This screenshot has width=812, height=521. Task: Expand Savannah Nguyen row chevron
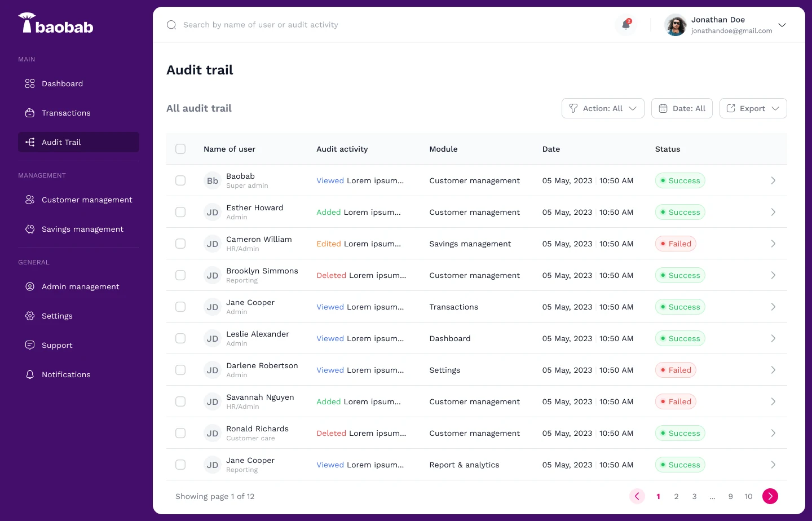773,401
